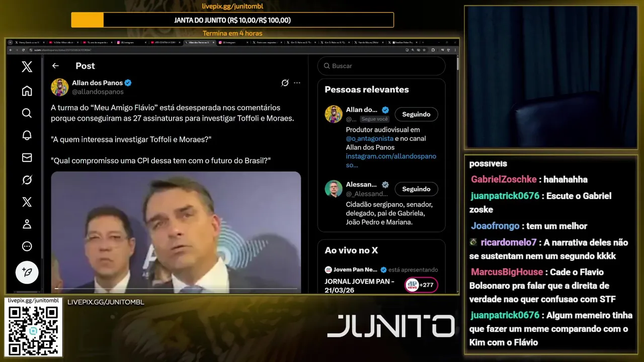Click the compose post button
The height and width of the screenshot is (362, 644).
point(27,273)
